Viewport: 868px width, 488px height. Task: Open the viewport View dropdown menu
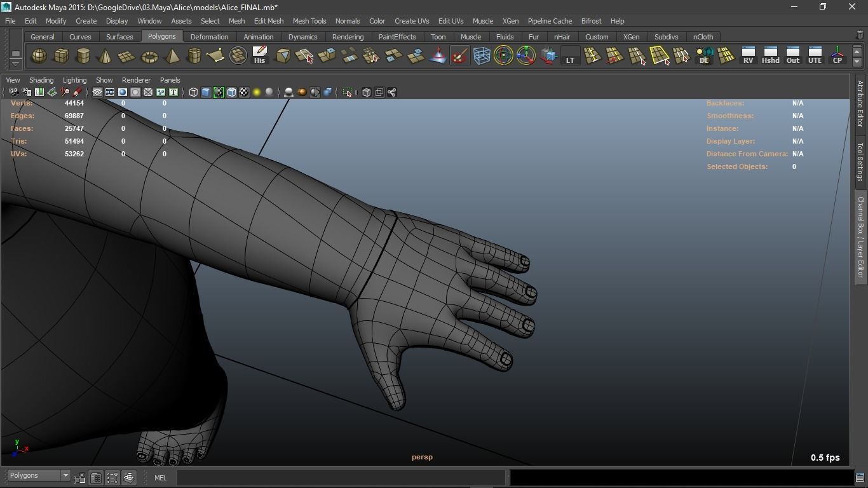[x=13, y=80]
